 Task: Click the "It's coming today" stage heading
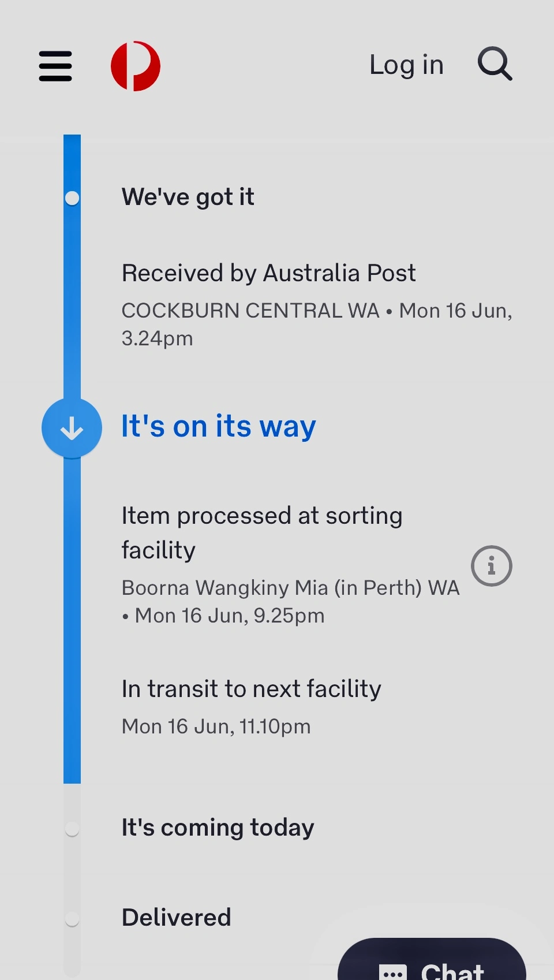218,828
